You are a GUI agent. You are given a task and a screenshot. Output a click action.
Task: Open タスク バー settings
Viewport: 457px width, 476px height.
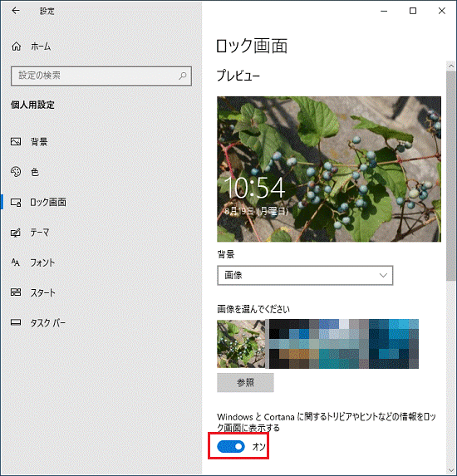47,322
